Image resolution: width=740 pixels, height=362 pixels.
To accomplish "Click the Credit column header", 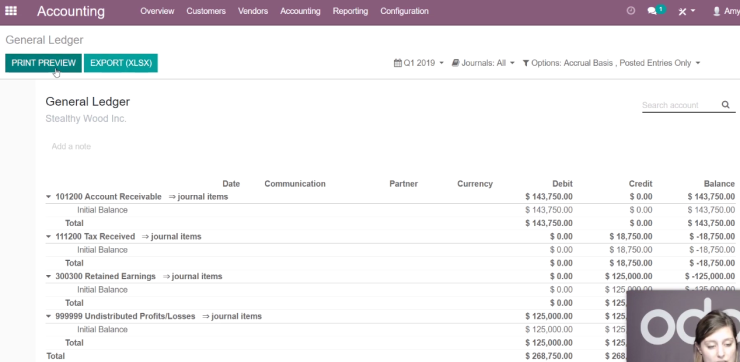I will click(x=640, y=184).
